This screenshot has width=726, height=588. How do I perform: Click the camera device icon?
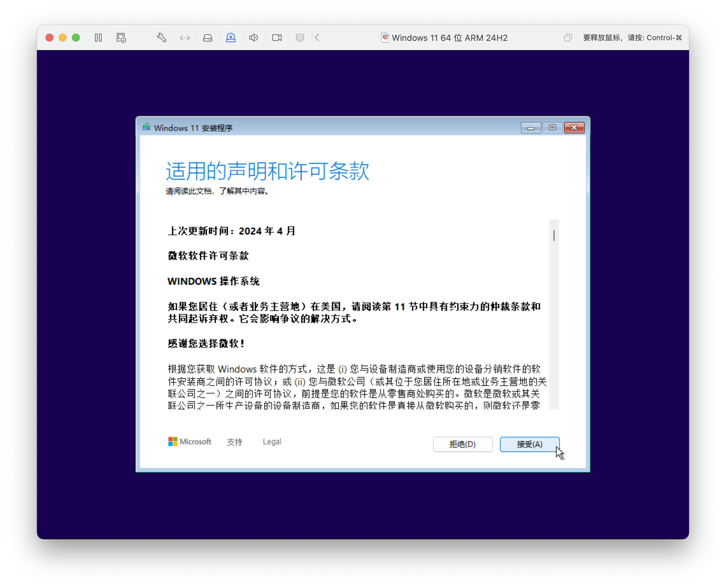[277, 38]
